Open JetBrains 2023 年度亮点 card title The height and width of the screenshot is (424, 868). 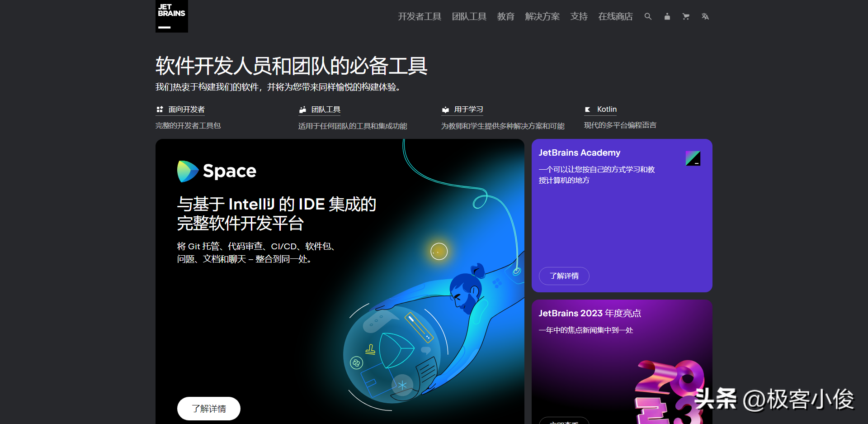590,313
